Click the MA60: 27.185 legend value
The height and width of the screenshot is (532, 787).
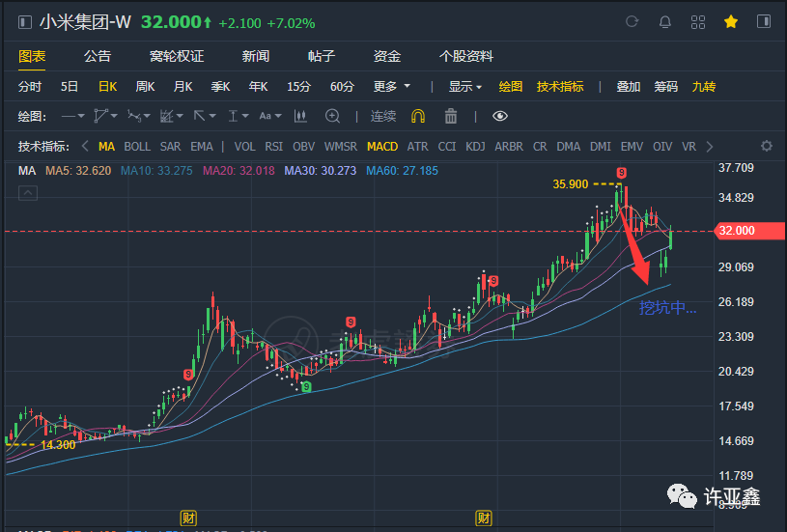(402, 171)
